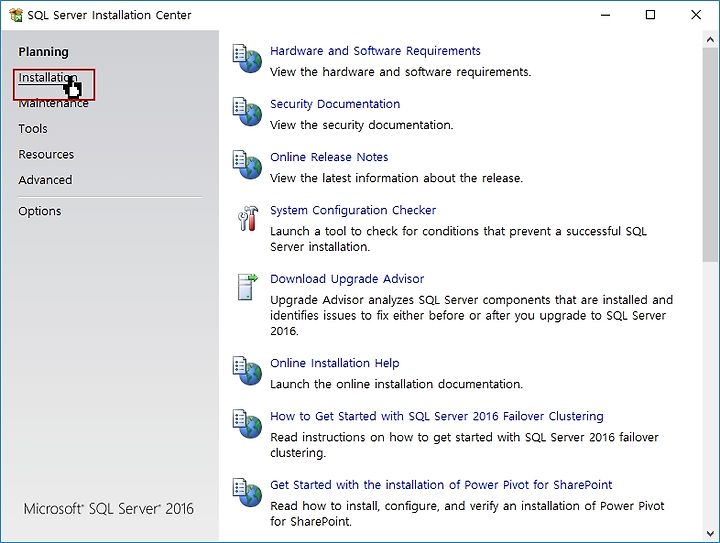This screenshot has width=720, height=543.
Task: Click the Power Pivot for SharePoint globe icon
Action: click(x=247, y=493)
